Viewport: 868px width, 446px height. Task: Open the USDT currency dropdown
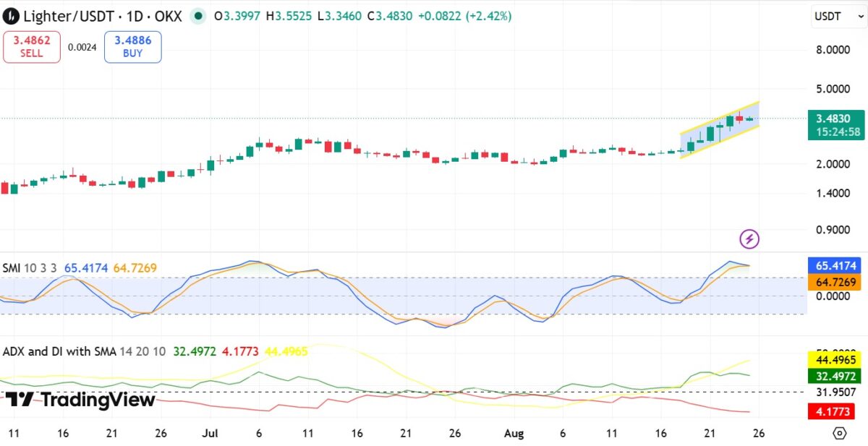pyautogui.click(x=835, y=16)
